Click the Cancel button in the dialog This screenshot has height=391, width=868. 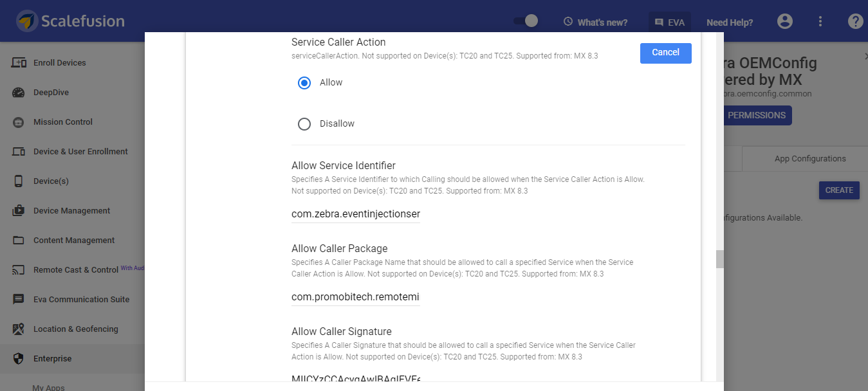click(x=665, y=53)
